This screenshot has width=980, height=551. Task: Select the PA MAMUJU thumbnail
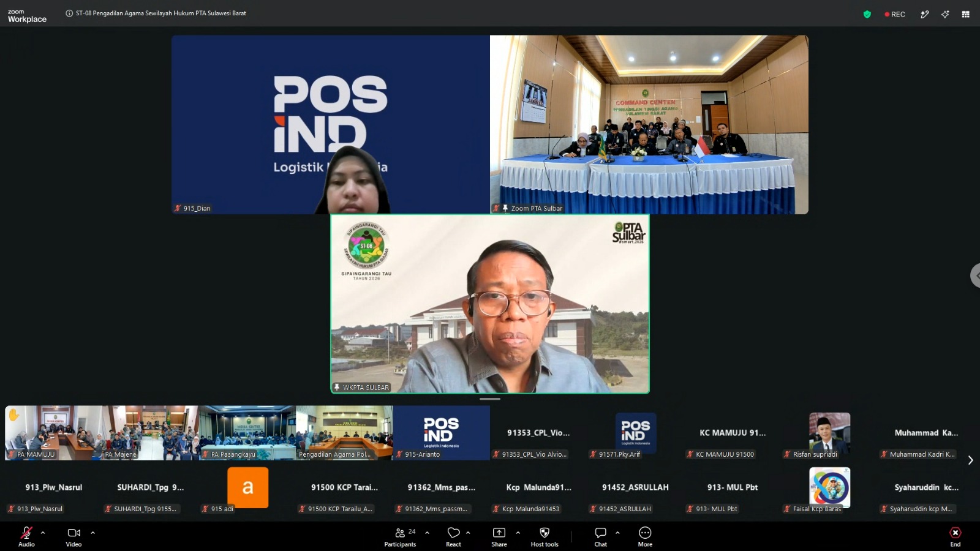[53, 433]
